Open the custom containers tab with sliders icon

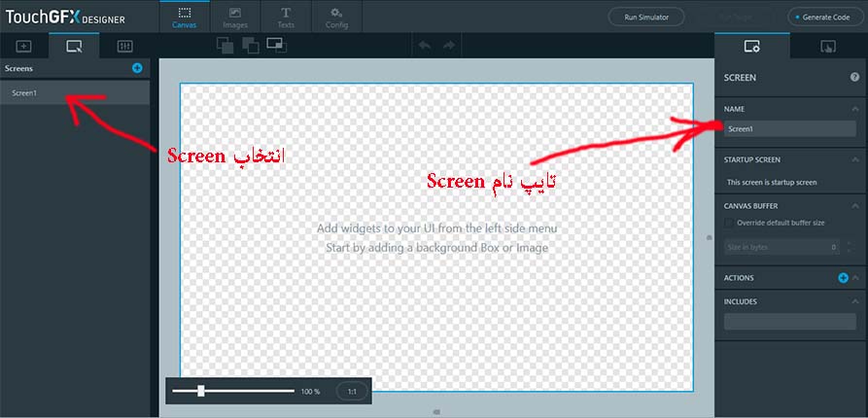click(124, 46)
